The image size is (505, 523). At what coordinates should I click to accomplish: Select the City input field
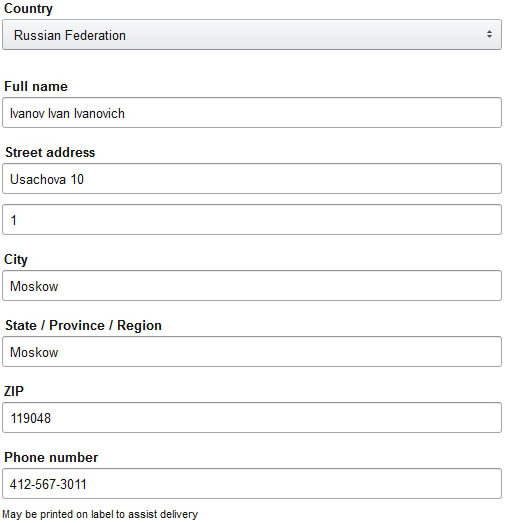point(252,286)
